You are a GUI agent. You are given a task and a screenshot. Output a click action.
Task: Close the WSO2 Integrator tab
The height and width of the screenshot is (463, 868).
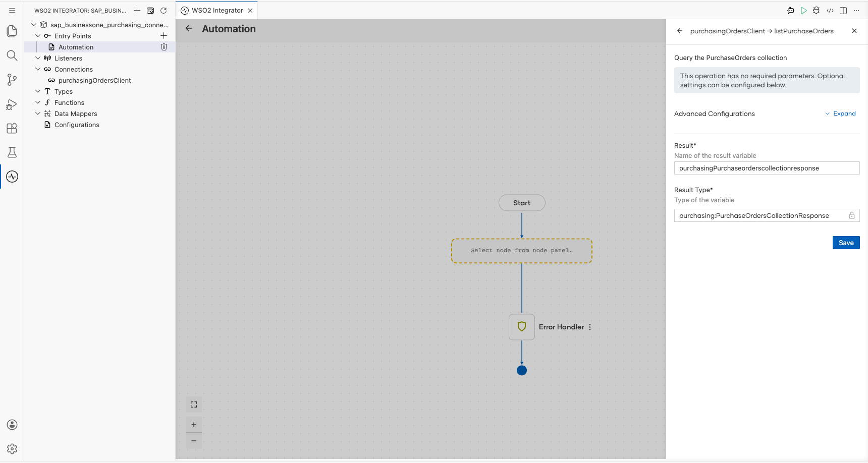[250, 11]
